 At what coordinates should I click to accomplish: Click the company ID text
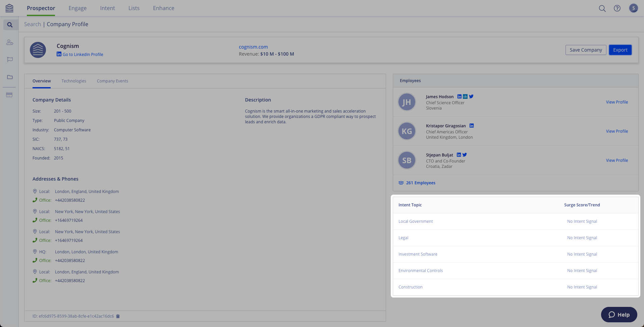[x=73, y=316]
